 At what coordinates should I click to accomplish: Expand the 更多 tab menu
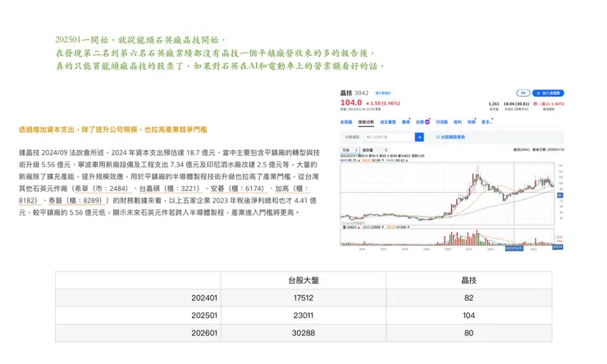pos(486,122)
